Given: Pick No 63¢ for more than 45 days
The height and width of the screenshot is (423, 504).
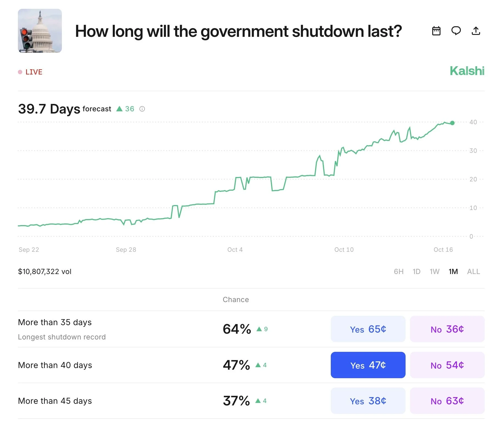Looking at the screenshot, I should click(447, 401).
